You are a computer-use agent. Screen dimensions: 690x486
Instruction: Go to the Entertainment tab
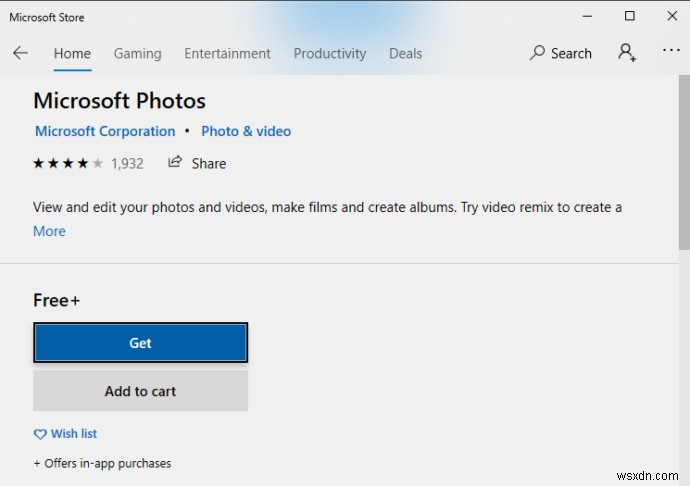(x=227, y=53)
